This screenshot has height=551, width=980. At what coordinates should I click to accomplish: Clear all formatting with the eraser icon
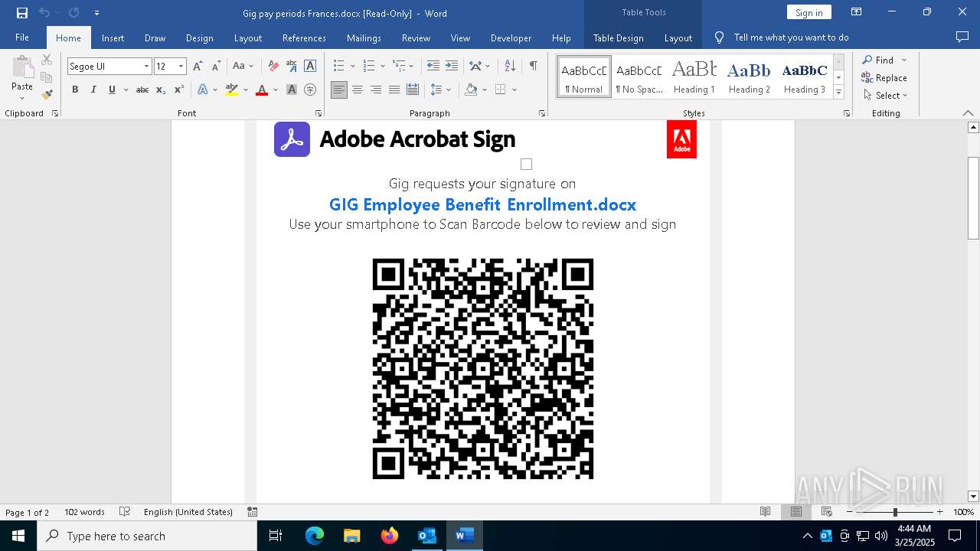click(x=273, y=67)
